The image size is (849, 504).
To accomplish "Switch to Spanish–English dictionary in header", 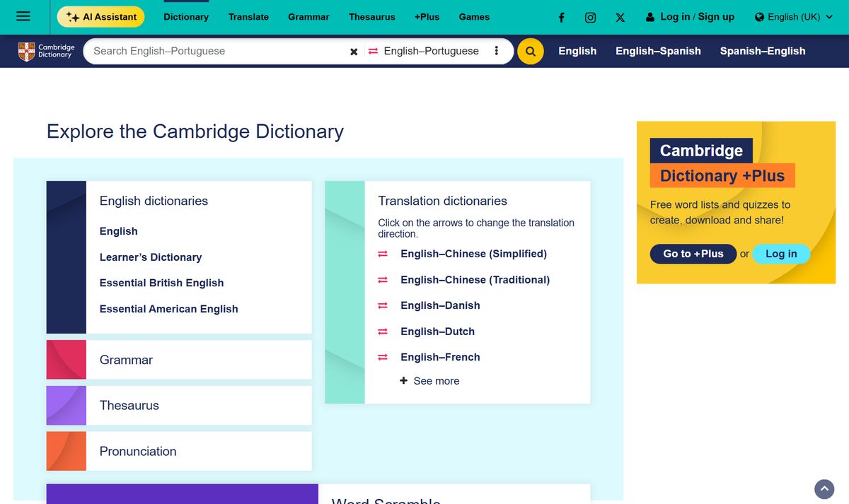I will [763, 51].
